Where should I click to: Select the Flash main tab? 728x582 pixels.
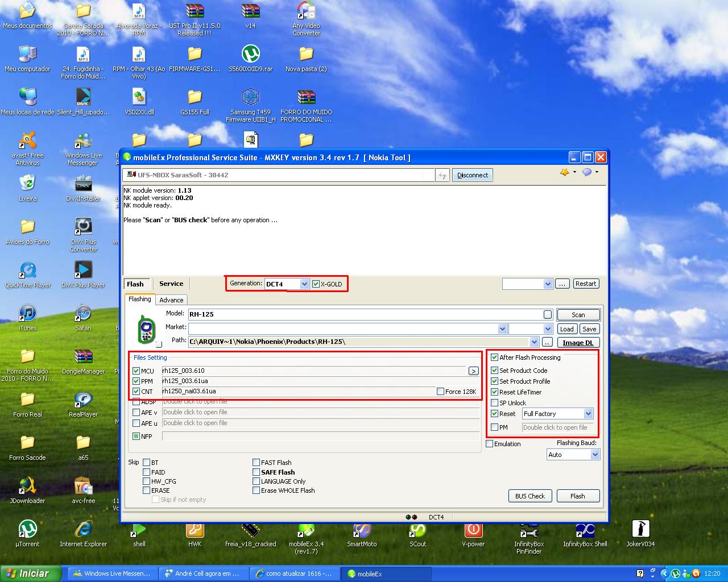tap(135, 284)
